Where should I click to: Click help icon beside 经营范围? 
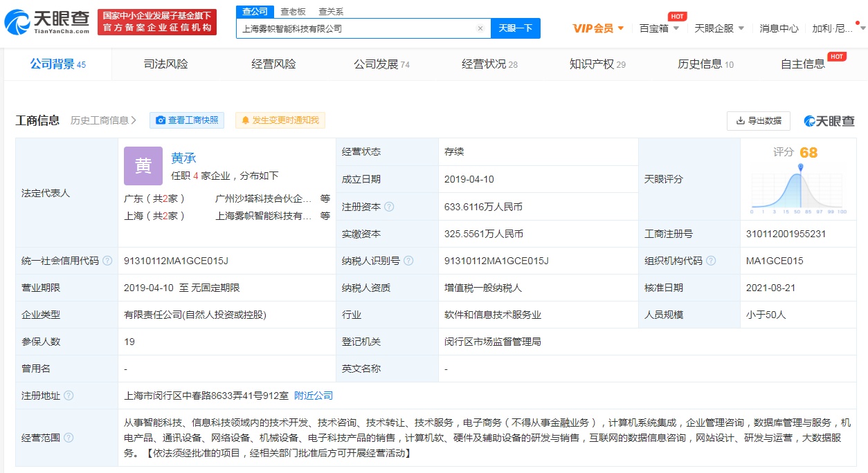(x=69, y=438)
